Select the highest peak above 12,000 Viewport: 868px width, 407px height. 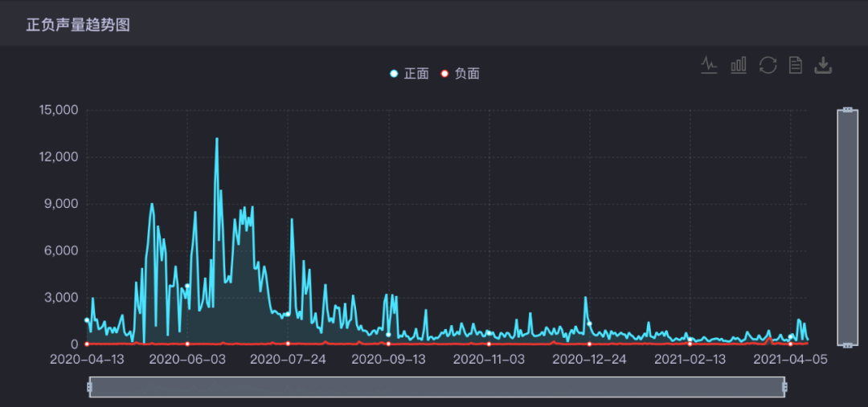click(216, 139)
